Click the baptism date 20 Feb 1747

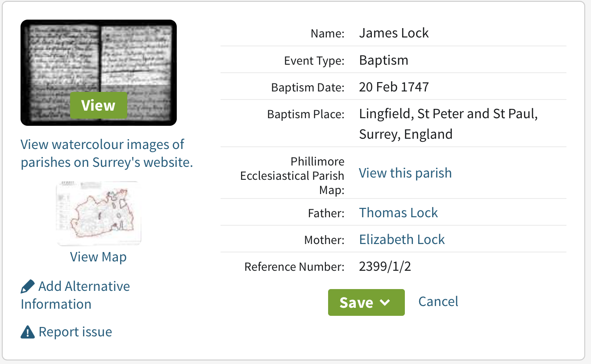pos(394,87)
